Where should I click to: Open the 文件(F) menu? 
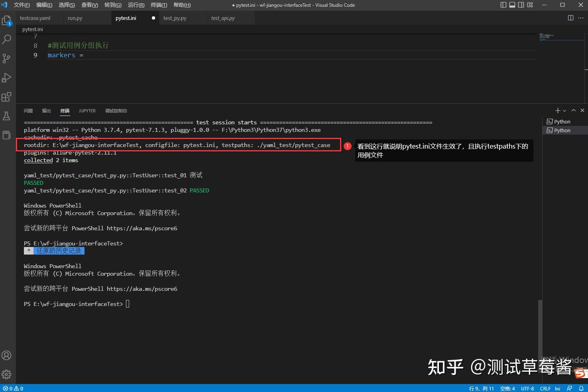click(22, 5)
